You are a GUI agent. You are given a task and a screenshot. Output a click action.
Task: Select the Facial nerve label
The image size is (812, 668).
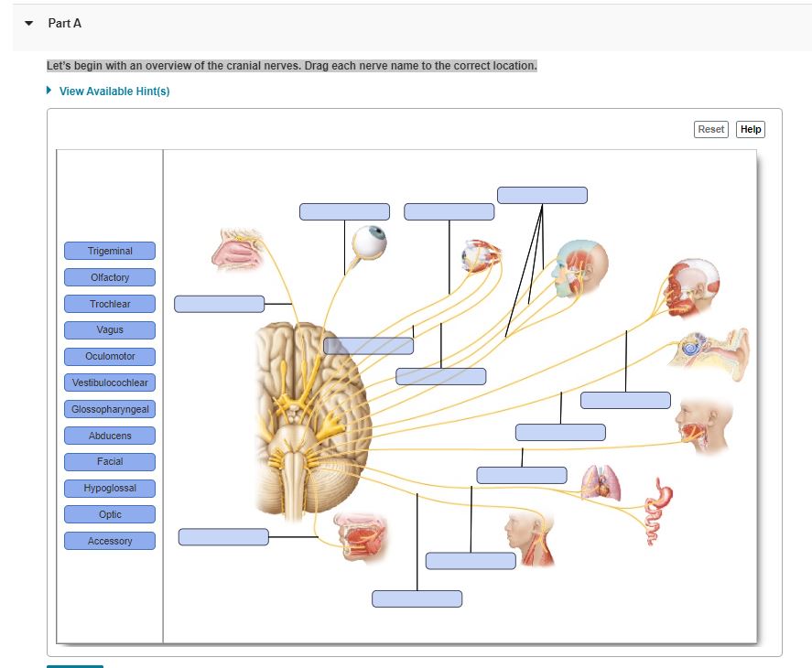(x=110, y=461)
